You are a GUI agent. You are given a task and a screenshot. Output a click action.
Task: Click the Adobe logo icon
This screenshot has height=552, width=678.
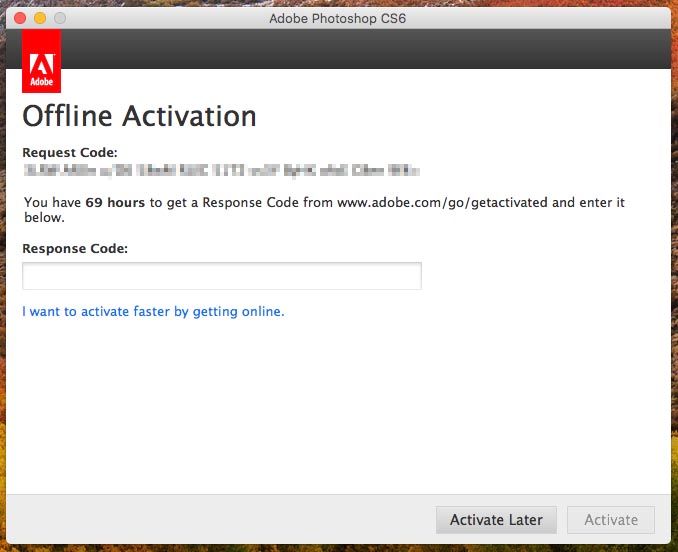pyautogui.click(x=42, y=61)
